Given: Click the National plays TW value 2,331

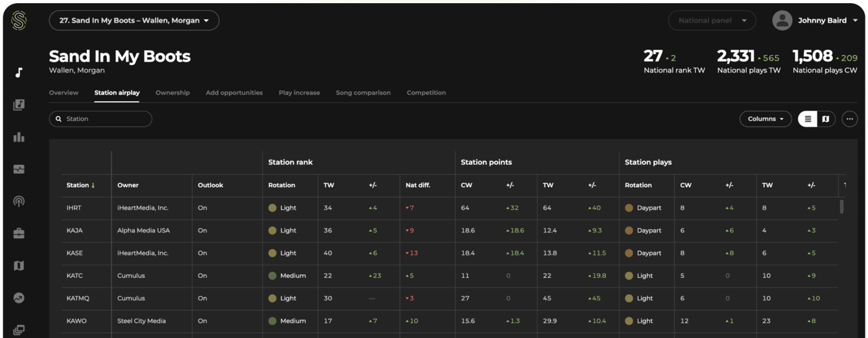Looking at the screenshot, I should [736, 56].
